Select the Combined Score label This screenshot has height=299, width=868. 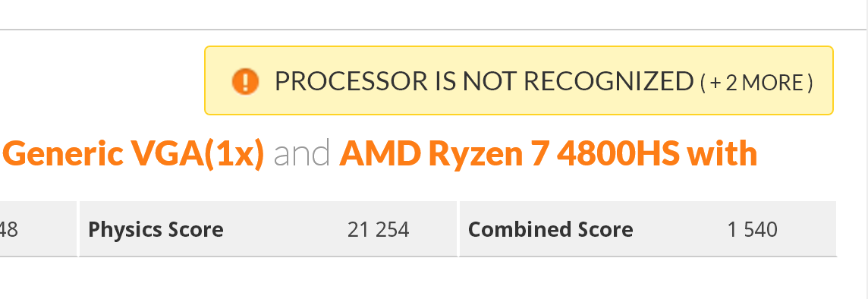click(x=550, y=229)
